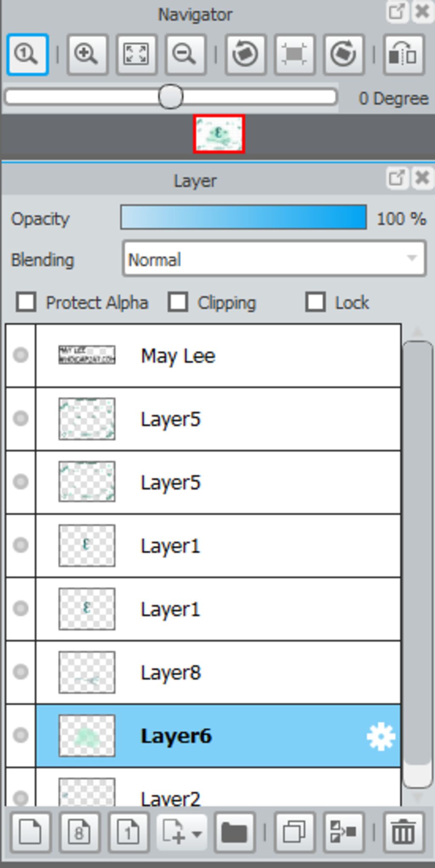This screenshot has height=868, width=435.
Task: Duplicate the selected layer
Action: 294,832
